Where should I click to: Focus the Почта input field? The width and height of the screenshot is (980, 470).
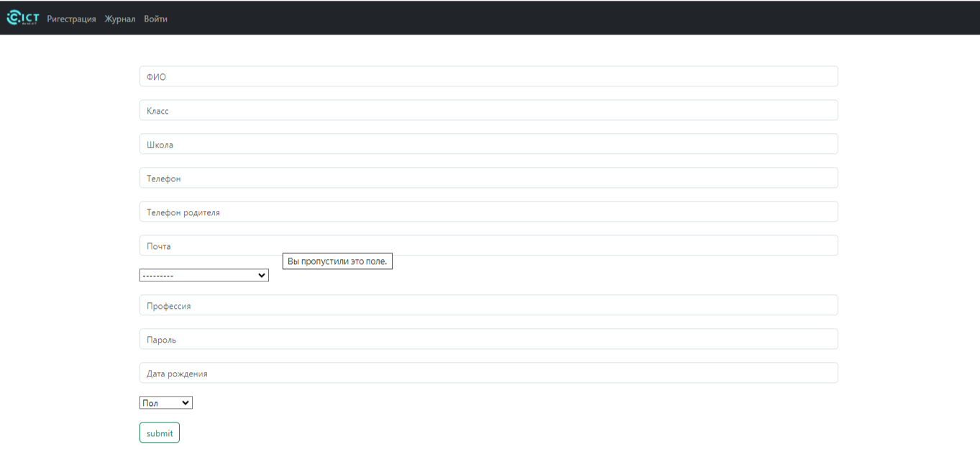pos(489,245)
